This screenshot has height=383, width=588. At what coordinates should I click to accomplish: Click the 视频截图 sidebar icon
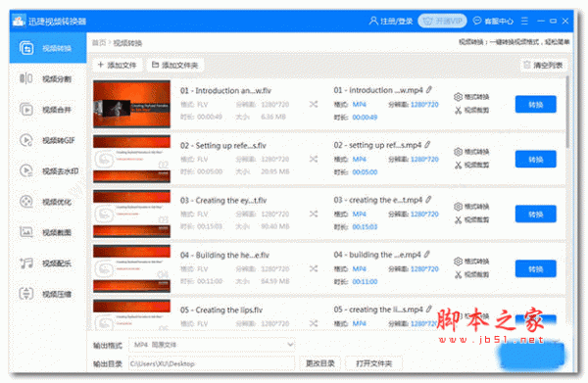point(26,232)
